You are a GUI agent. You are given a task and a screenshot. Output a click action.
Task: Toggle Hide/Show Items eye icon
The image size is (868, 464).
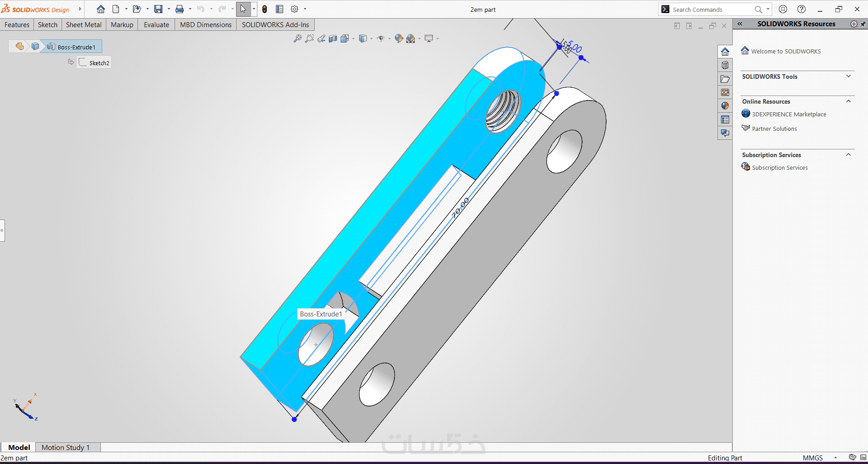coord(381,39)
